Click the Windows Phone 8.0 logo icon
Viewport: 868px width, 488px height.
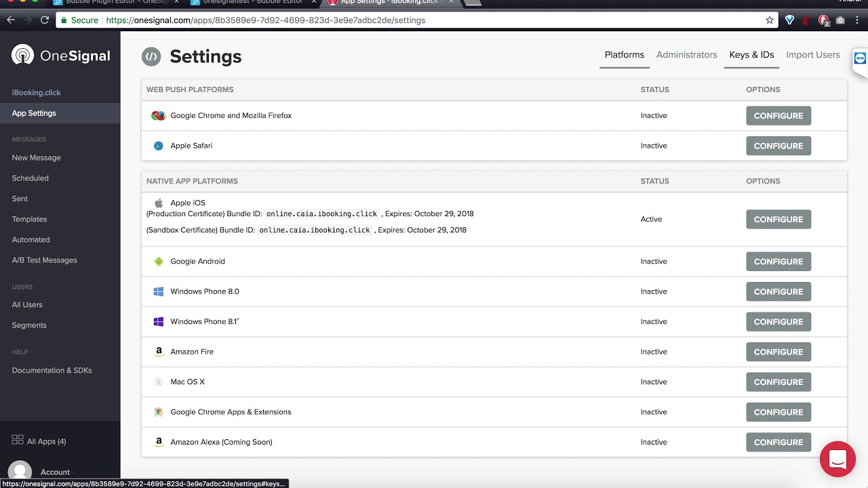pyautogui.click(x=159, y=291)
